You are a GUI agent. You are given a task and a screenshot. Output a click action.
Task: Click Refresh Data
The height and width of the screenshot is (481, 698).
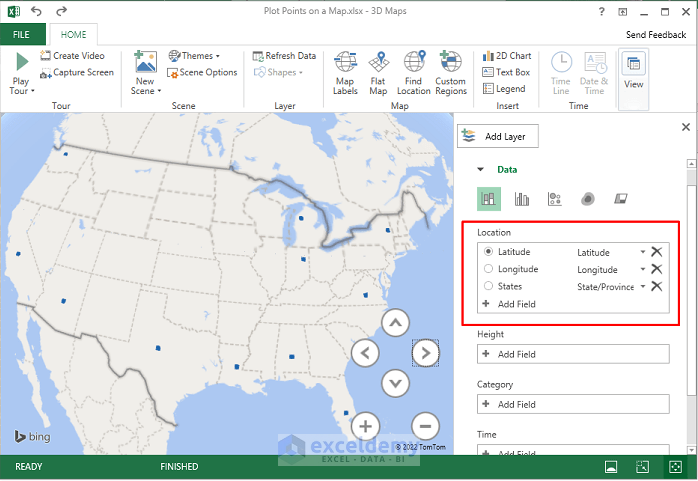pyautogui.click(x=284, y=56)
